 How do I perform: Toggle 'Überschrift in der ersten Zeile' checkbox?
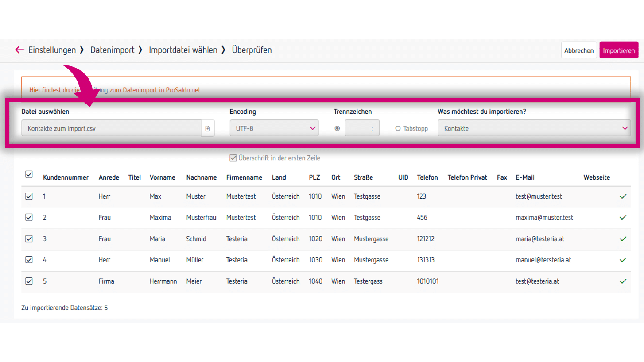[233, 158]
